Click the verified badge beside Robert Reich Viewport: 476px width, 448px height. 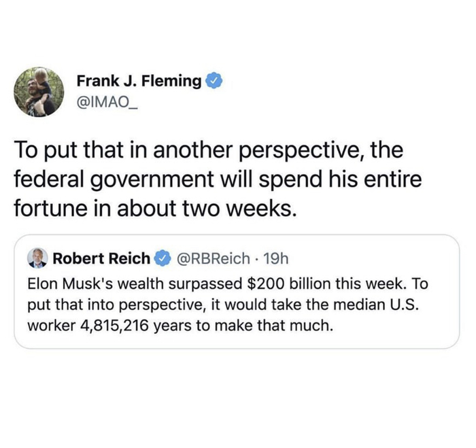point(163,258)
